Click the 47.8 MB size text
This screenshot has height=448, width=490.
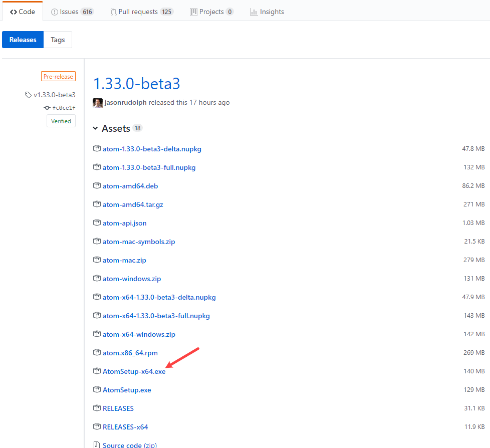473,148
